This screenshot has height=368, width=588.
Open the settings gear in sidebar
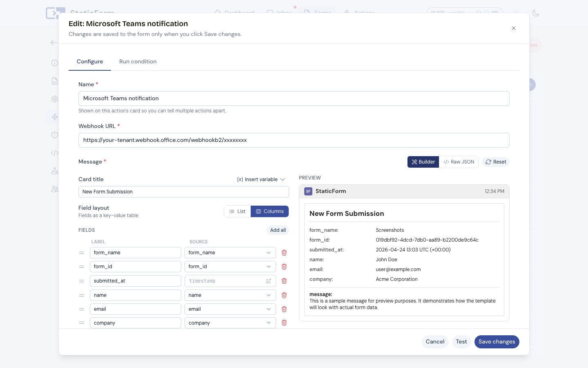coord(55,99)
